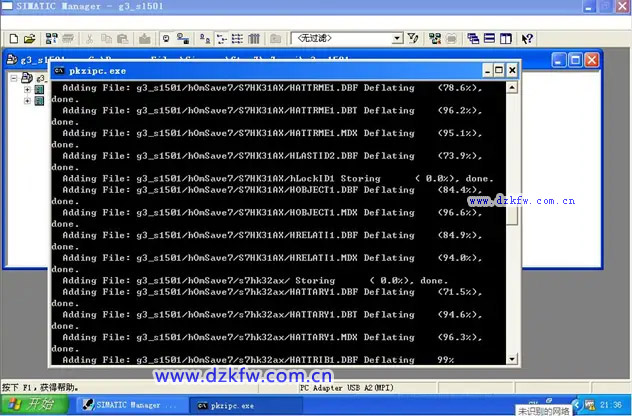This screenshot has height=416, width=632.
Task: Click the system tray clock showing 21:36
Action: 609,403
